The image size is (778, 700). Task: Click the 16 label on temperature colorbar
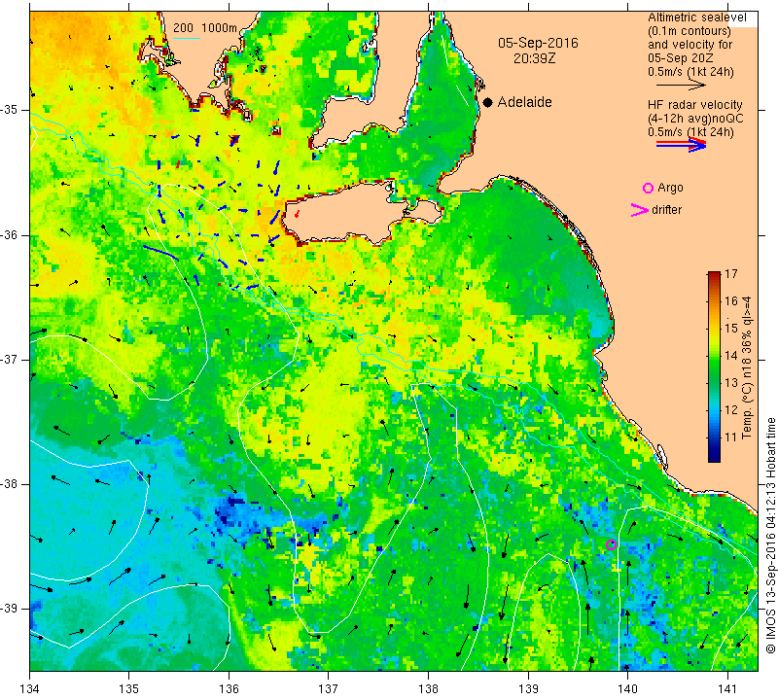(x=731, y=301)
